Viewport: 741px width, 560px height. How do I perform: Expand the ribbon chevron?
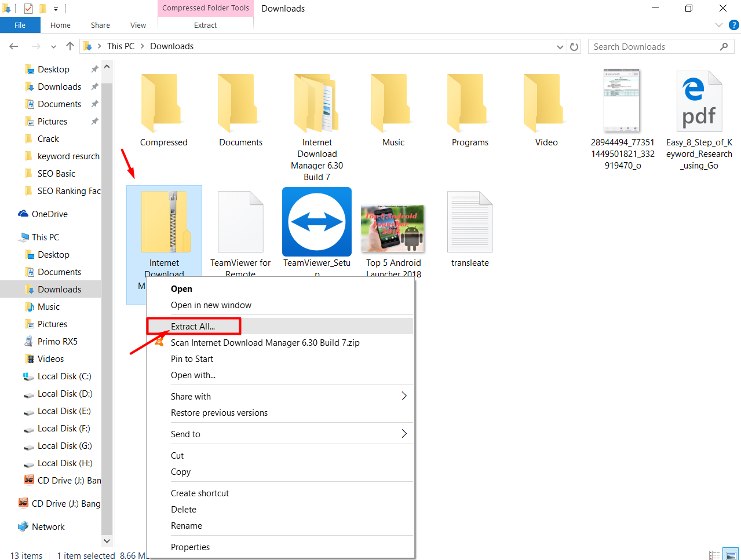click(x=719, y=25)
